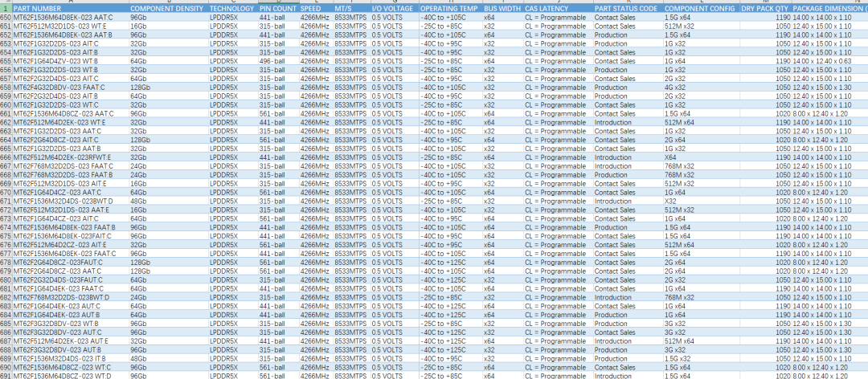Image resolution: width=868 pixels, height=379 pixels.
Task: Select the PART STATUS CODE header cell
Action: click(627, 8)
